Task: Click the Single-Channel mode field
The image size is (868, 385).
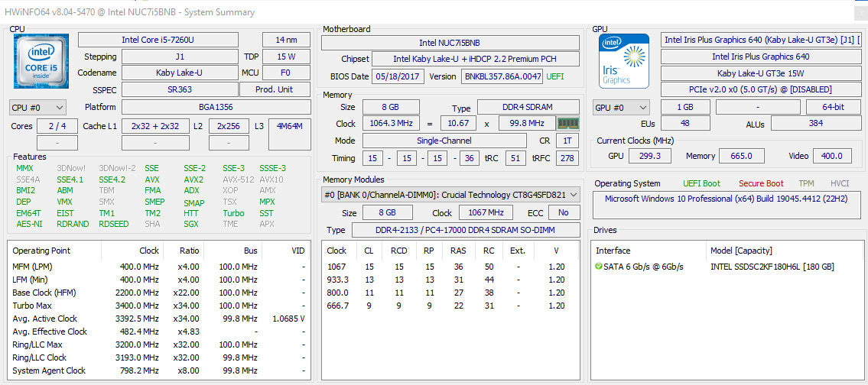Action: [x=444, y=141]
